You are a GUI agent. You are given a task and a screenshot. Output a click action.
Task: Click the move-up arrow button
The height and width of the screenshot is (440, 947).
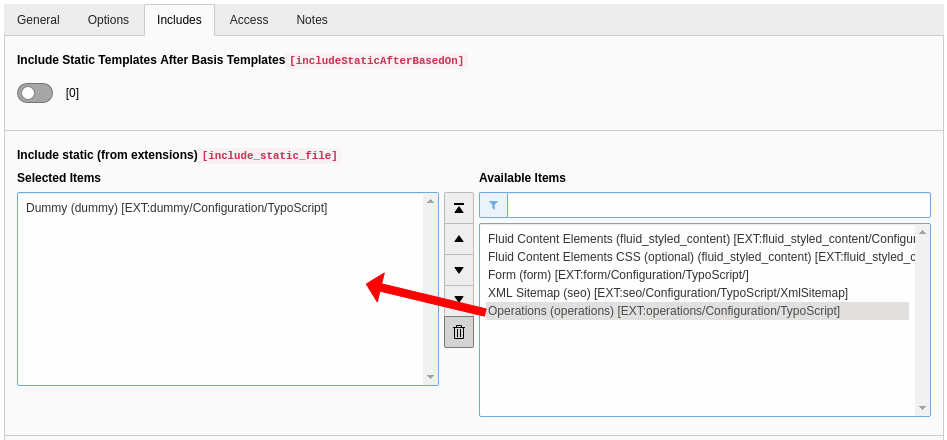tap(459, 239)
